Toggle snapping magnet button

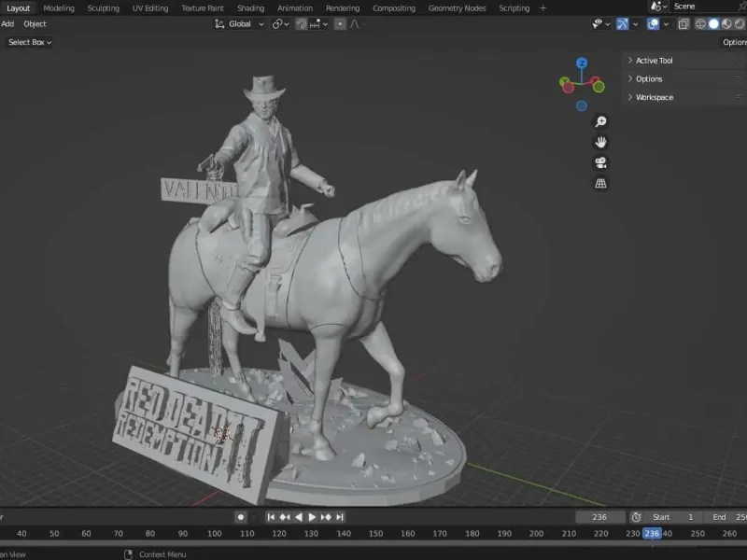click(x=301, y=24)
